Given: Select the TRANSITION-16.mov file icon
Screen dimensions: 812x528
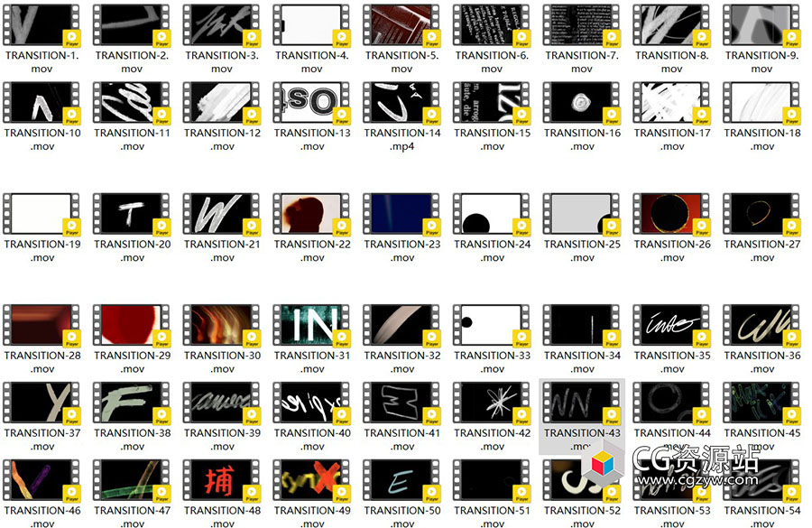Looking at the screenshot, I should click(x=581, y=103).
